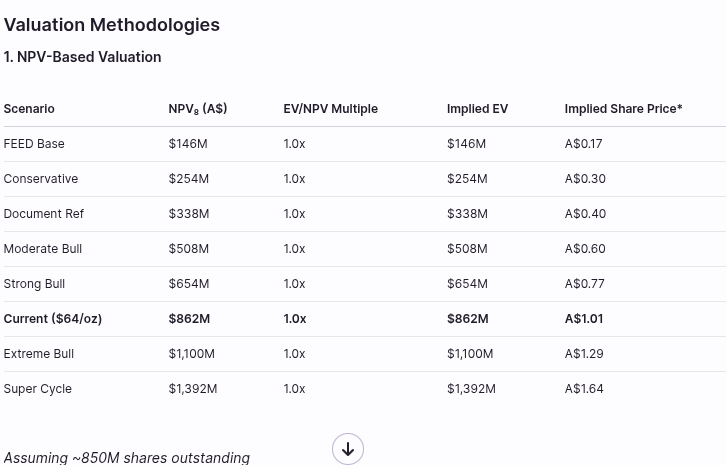Screen dimensions: 726x465
Task: Click the Valuation Methodologies heading
Action: tap(112, 25)
